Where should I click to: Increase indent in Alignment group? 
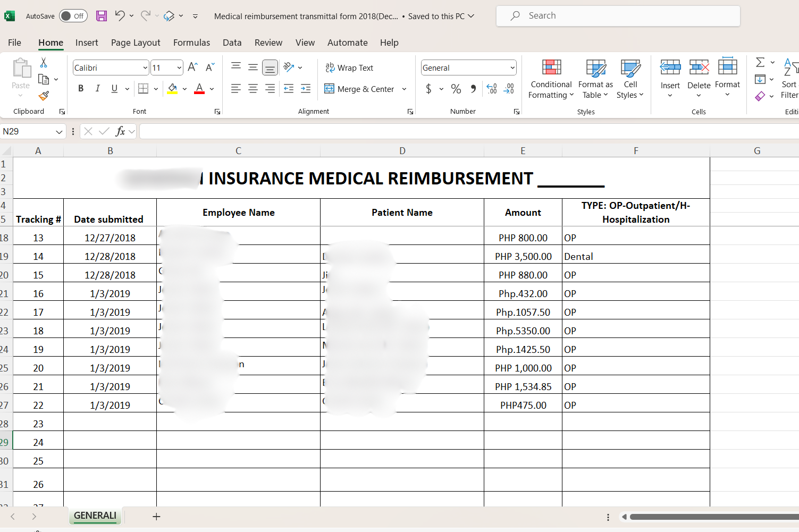pyautogui.click(x=306, y=89)
